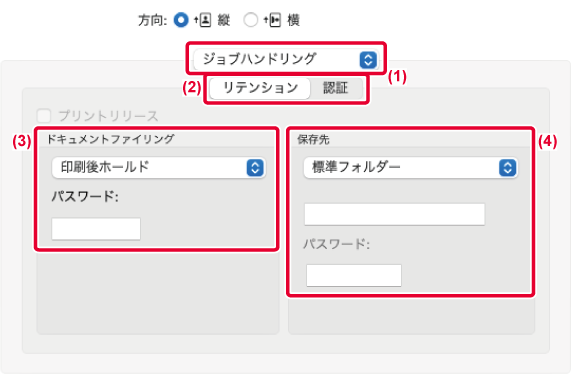571x374 pixels.
Task: Open the 印刷後ホールド dropdown
Action: pyautogui.click(x=159, y=168)
